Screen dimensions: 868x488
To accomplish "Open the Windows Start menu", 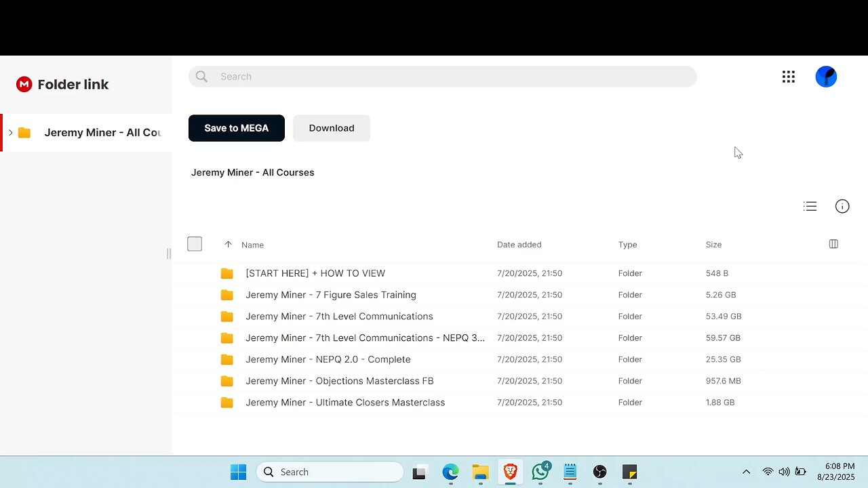I will (239, 472).
